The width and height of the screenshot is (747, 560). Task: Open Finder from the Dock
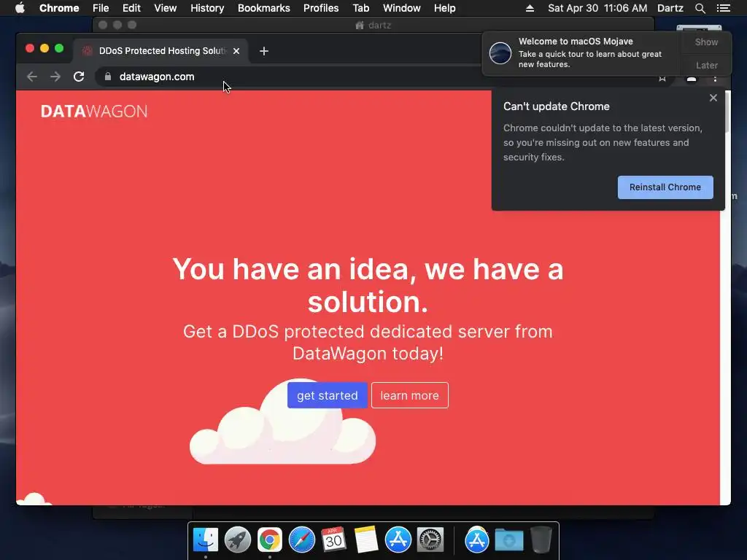coord(206,540)
